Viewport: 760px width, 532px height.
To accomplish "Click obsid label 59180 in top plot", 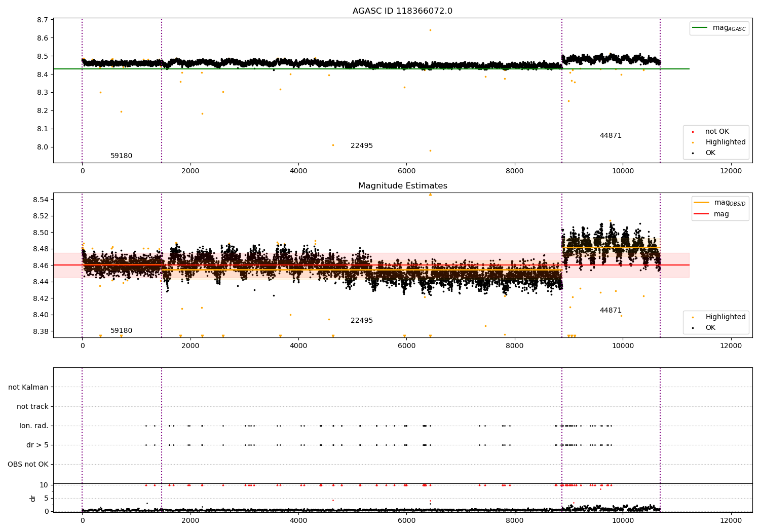I will click(x=121, y=156).
